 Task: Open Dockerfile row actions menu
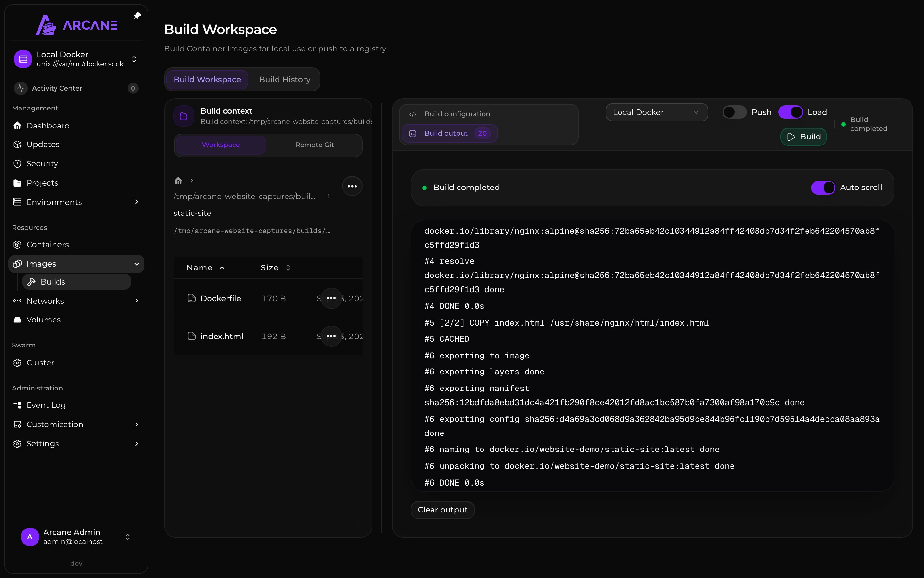pos(331,298)
